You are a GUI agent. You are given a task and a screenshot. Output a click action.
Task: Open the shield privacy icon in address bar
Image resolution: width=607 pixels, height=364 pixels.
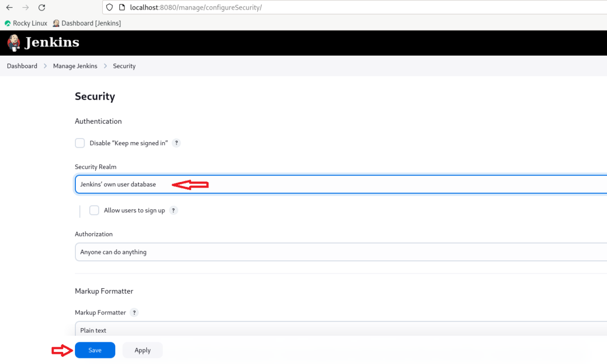109,7
